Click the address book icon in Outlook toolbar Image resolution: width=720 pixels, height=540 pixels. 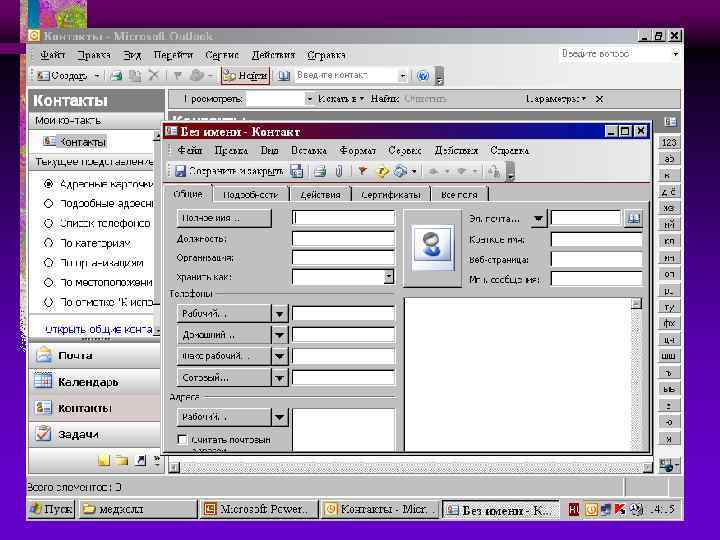[284, 76]
